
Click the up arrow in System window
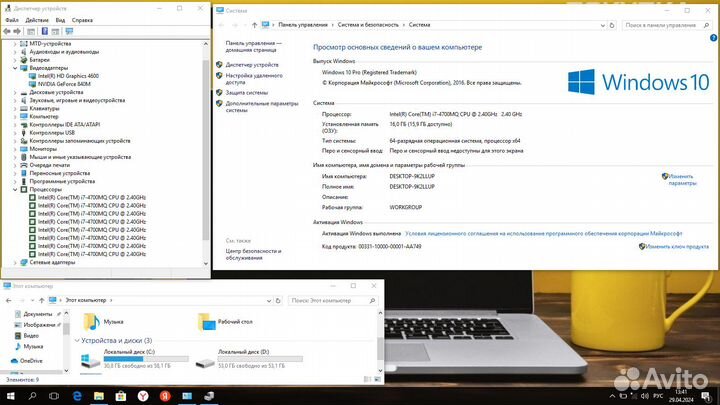point(254,25)
